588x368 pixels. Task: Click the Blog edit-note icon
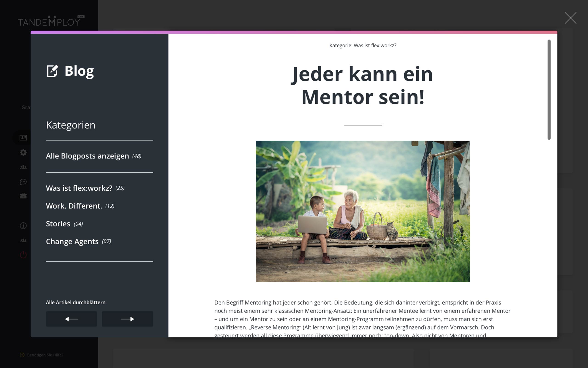click(52, 71)
